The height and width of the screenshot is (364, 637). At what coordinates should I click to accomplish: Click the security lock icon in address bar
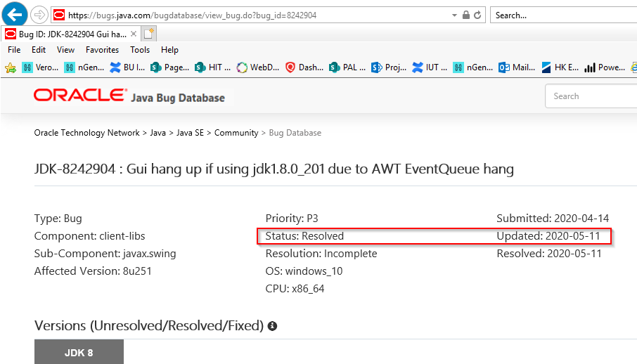pyautogui.click(x=465, y=15)
